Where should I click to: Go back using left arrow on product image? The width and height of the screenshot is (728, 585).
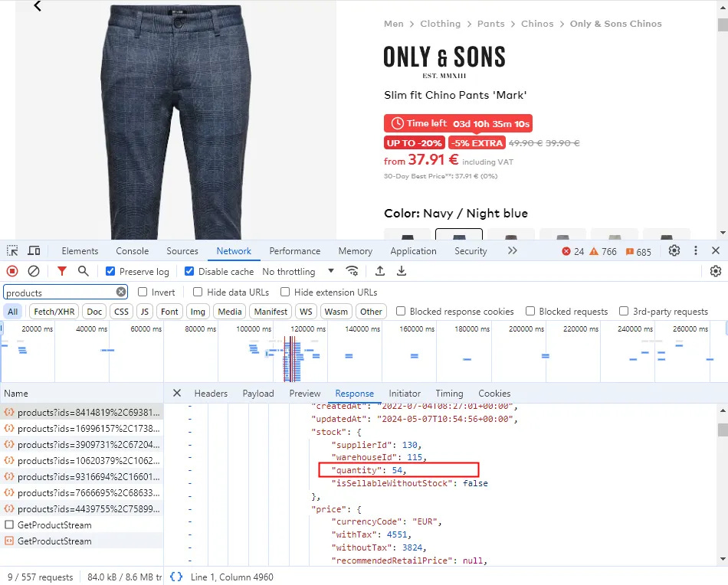[x=38, y=6]
